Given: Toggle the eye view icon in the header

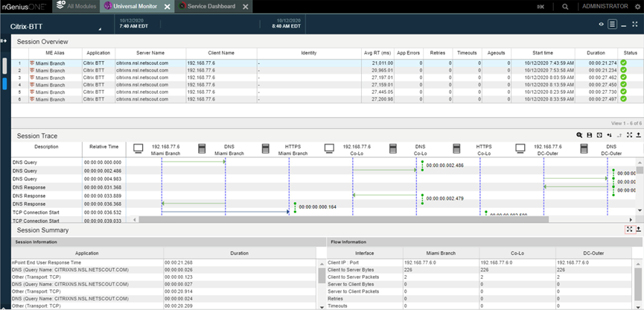Looking at the screenshot, I should coord(601,25).
